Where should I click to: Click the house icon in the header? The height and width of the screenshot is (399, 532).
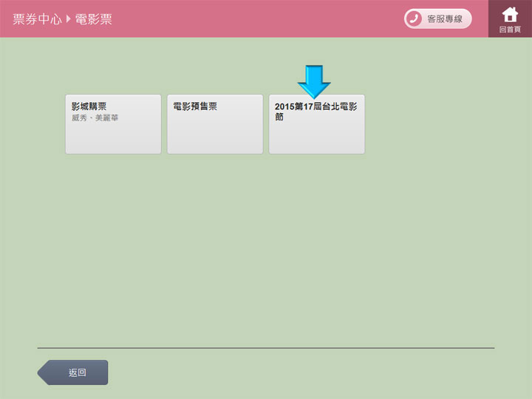click(x=510, y=14)
